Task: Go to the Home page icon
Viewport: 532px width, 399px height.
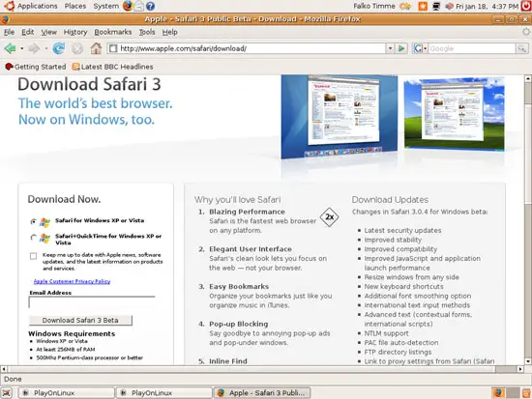Action: pos(96,48)
